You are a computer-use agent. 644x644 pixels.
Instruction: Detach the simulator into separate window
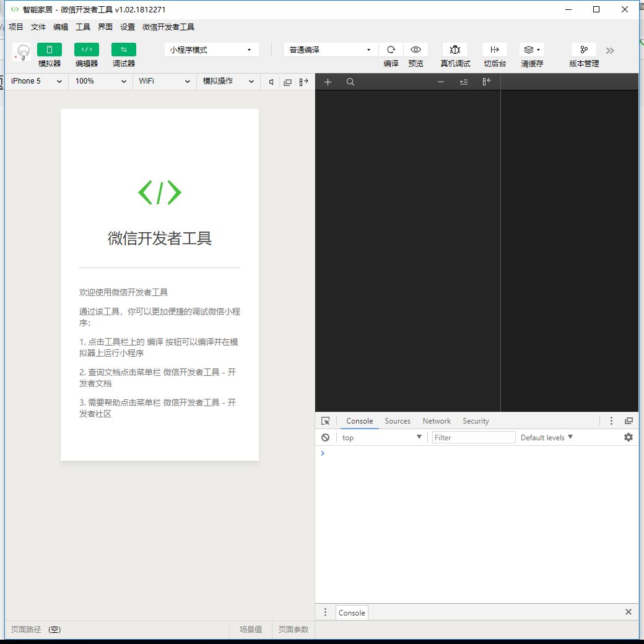click(x=287, y=82)
